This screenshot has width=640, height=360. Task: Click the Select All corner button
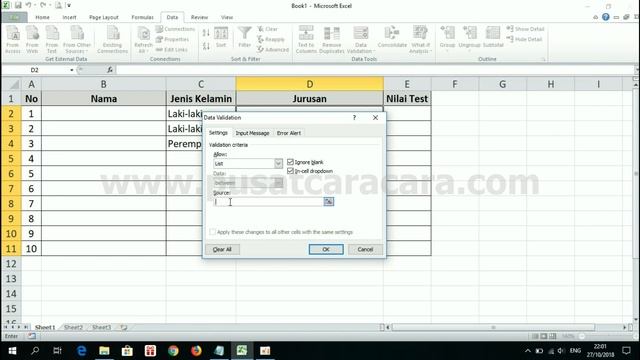click(11, 84)
